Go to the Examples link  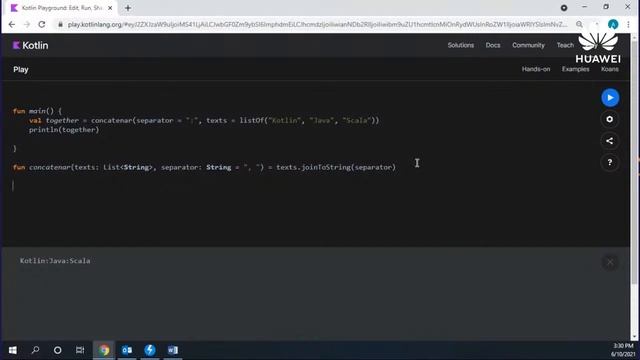click(575, 69)
